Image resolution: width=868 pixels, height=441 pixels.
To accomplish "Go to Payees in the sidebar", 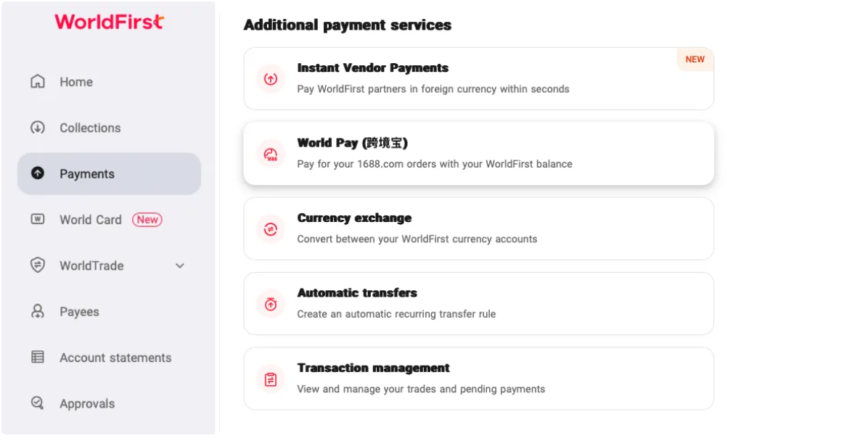I will click(x=109, y=311).
